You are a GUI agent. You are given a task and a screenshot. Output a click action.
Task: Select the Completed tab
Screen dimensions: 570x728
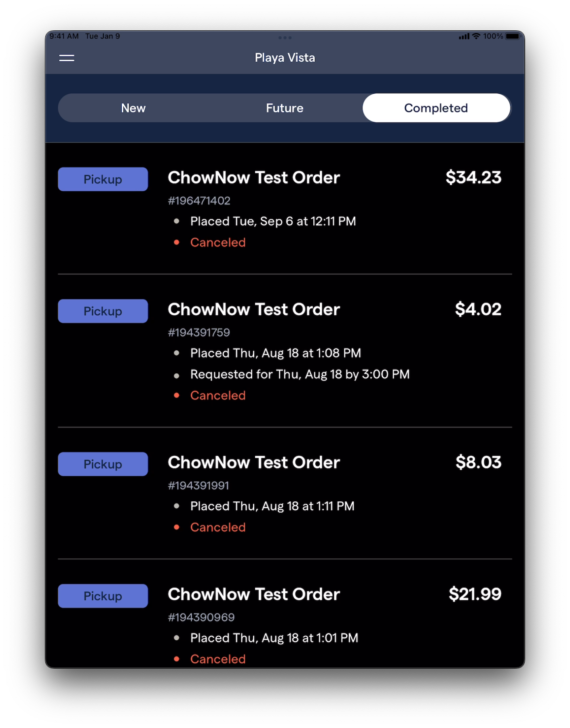436,108
